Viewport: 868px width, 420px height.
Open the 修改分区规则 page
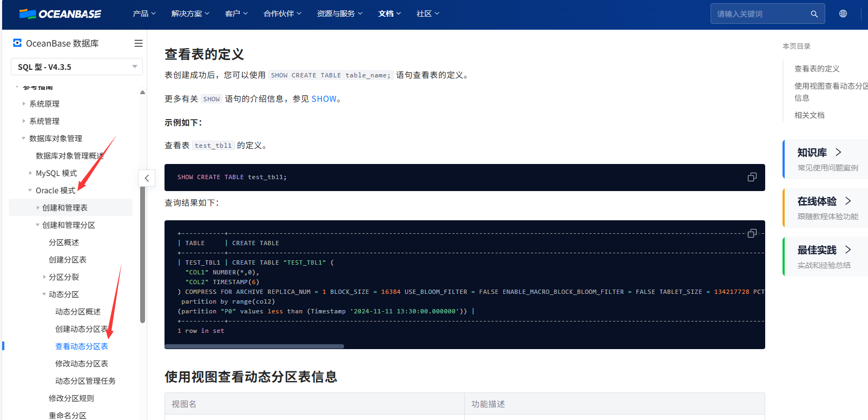click(x=71, y=398)
